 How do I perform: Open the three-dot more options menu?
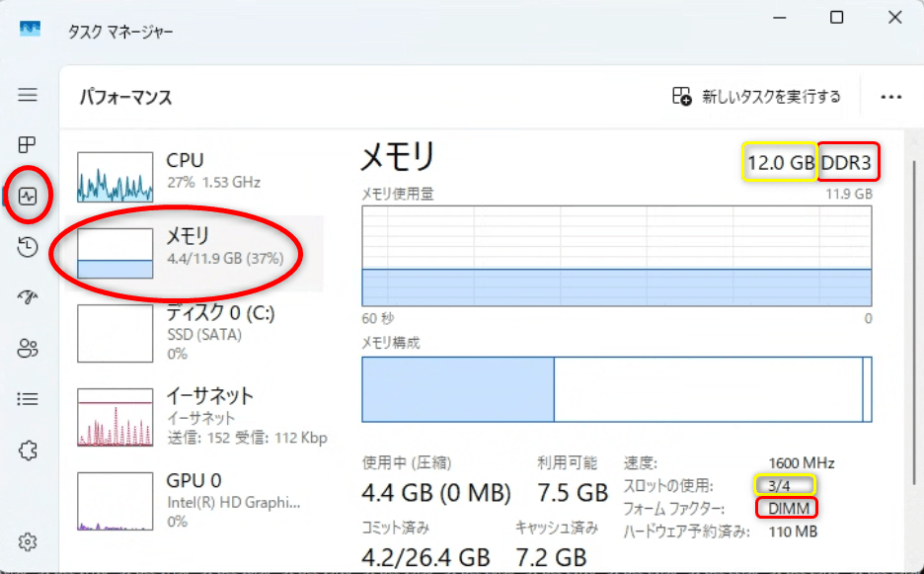(x=891, y=97)
